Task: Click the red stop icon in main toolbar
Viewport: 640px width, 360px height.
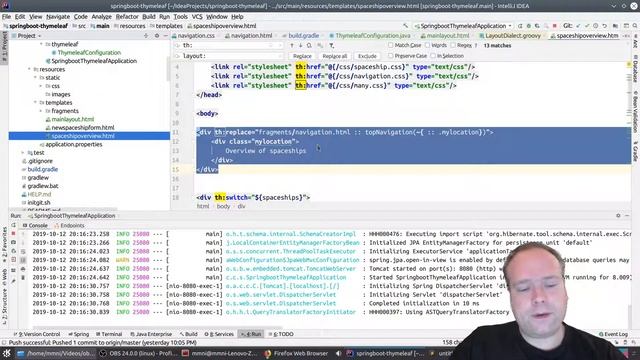Action: (554, 26)
